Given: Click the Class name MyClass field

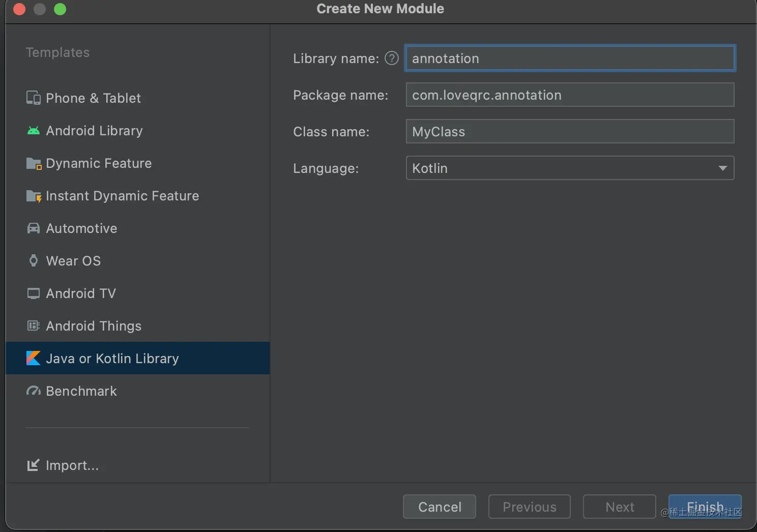Looking at the screenshot, I should point(570,132).
